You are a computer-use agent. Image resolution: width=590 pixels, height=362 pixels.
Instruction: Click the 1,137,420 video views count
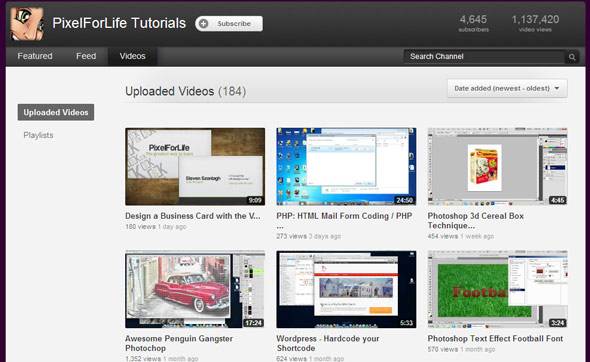pyautogui.click(x=535, y=23)
